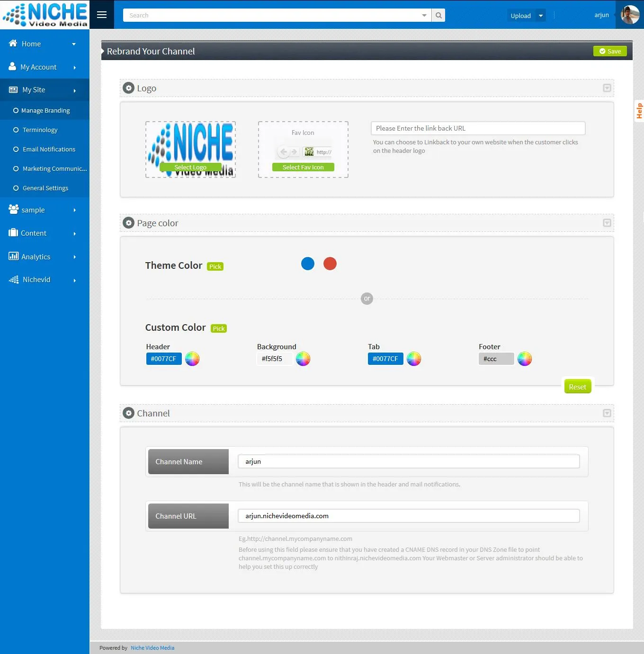This screenshot has width=644, height=654.
Task: Expand the My Account menu
Action: pos(38,67)
